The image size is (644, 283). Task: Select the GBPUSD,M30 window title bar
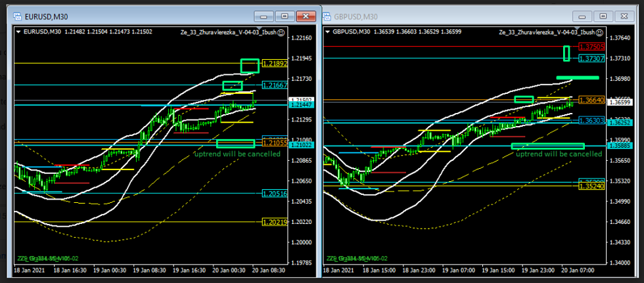[447, 16]
